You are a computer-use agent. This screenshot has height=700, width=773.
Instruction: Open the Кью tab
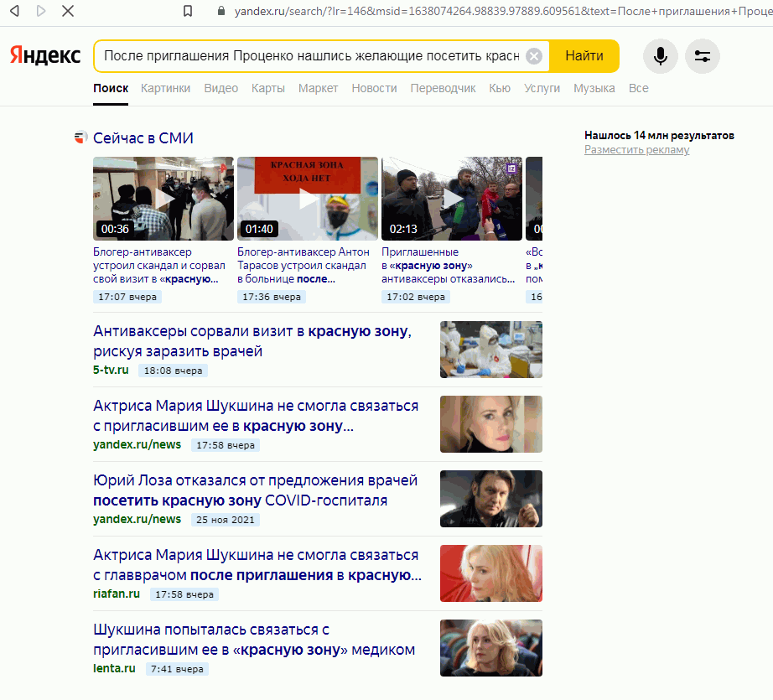500,88
